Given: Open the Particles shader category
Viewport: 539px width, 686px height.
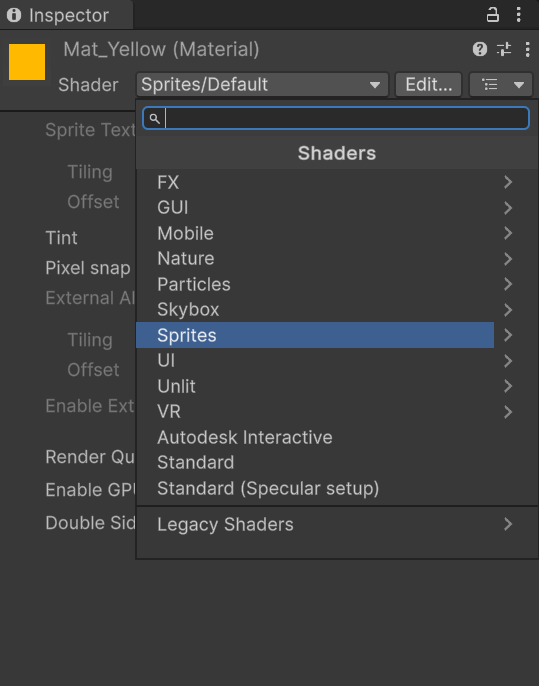Looking at the screenshot, I should click(194, 284).
